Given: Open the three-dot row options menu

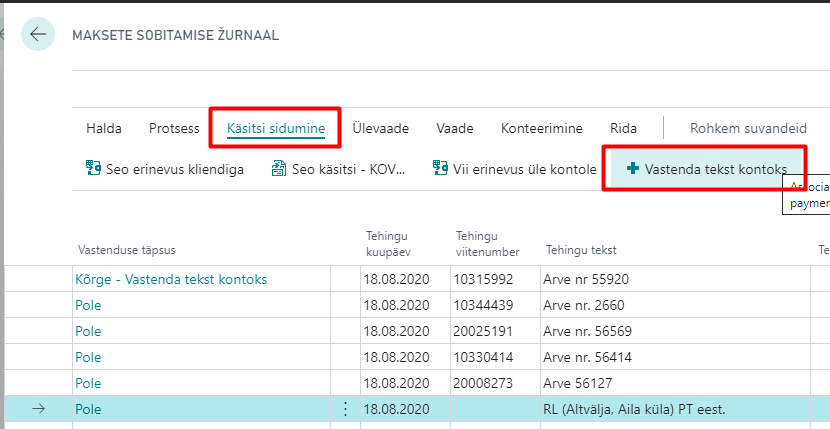Looking at the screenshot, I should [x=346, y=409].
